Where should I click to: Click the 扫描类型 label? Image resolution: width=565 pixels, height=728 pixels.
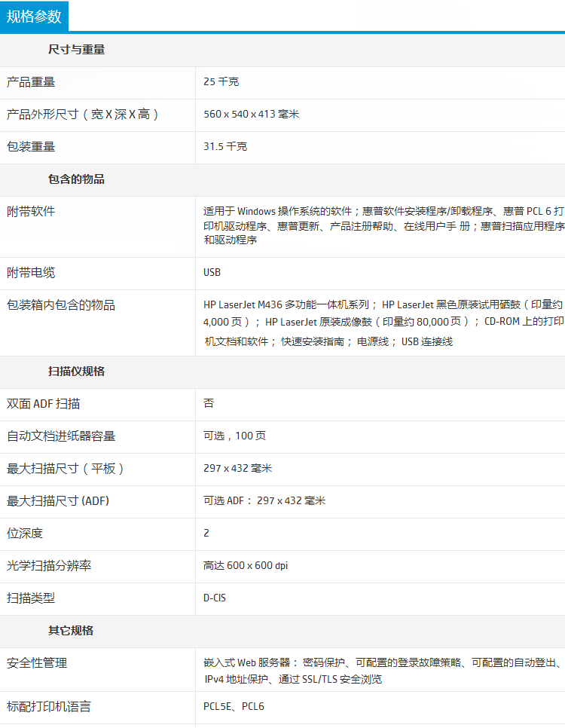point(31,598)
